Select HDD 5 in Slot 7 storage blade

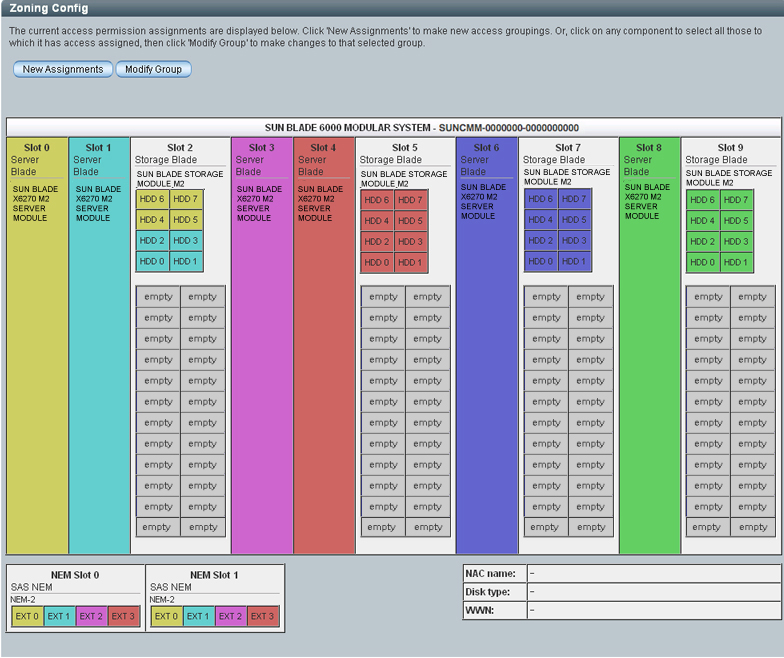574,220
